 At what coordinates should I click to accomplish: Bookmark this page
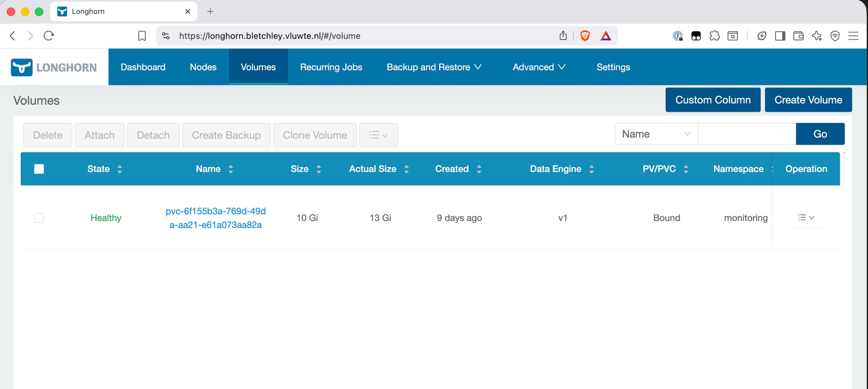pos(142,36)
